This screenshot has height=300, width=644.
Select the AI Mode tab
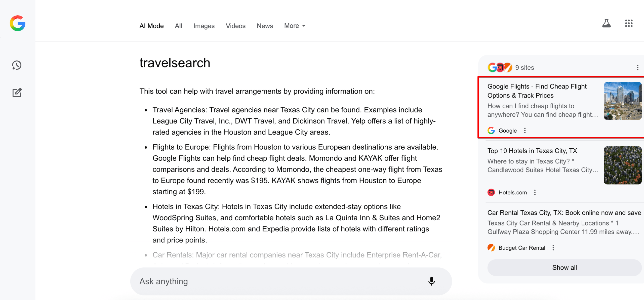(x=151, y=26)
